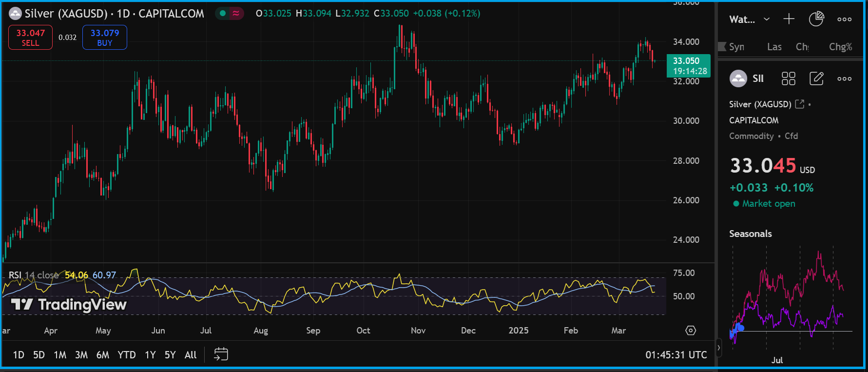The image size is (868, 372).
Task: Select the YTD time range
Action: click(127, 355)
